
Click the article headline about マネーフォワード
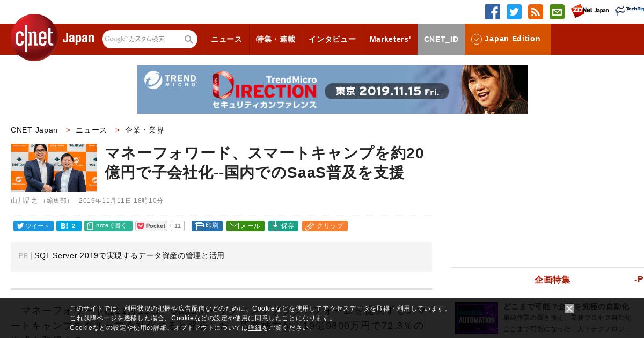click(264, 163)
